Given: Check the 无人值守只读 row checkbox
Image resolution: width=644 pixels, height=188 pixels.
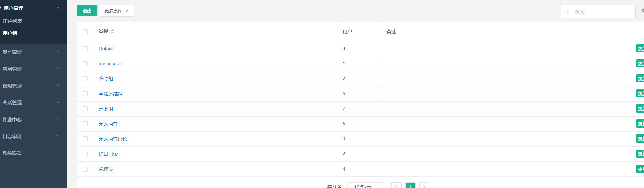Looking at the screenshot, I should (85, 139).
